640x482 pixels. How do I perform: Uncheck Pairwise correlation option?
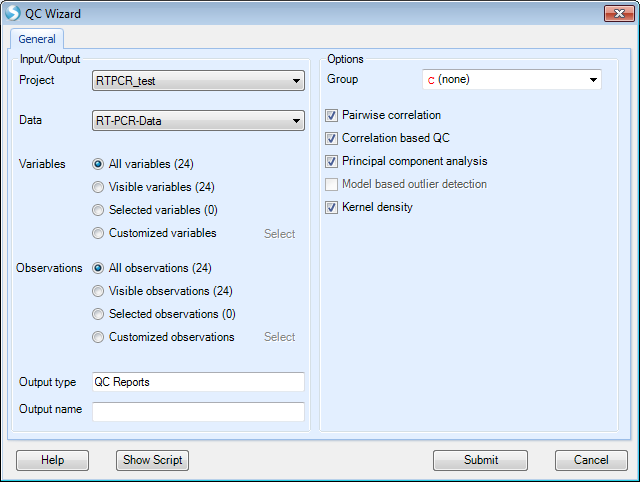click(331, 116)
